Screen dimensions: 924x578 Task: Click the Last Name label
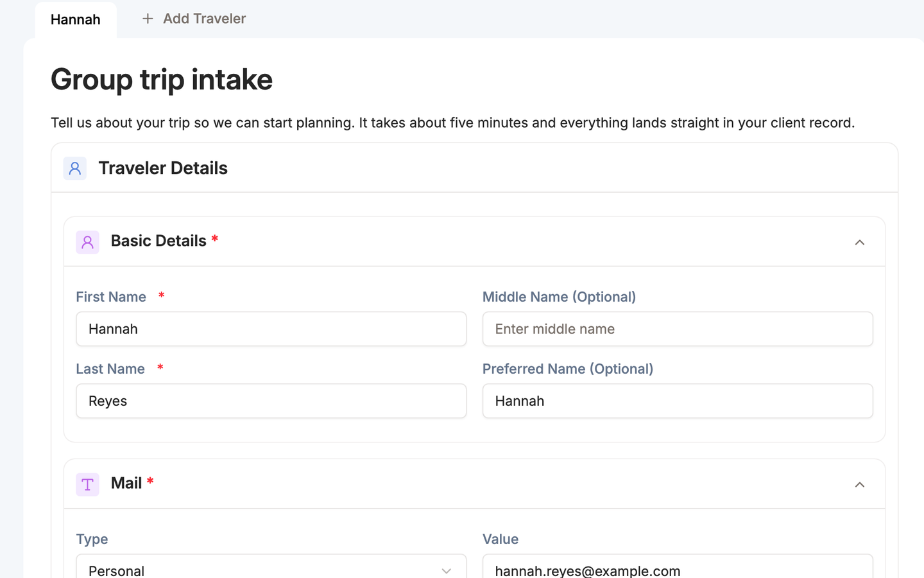pyautogui.click(x=110, y=369)
